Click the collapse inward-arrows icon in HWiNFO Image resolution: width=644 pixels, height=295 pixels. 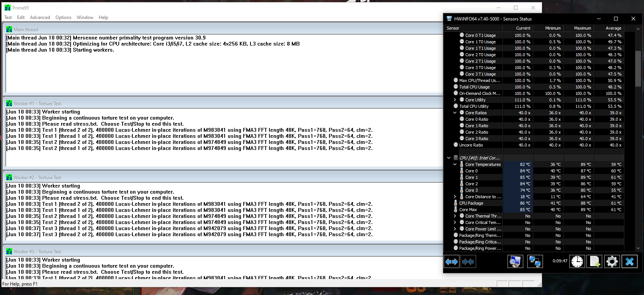pos(468,262)
